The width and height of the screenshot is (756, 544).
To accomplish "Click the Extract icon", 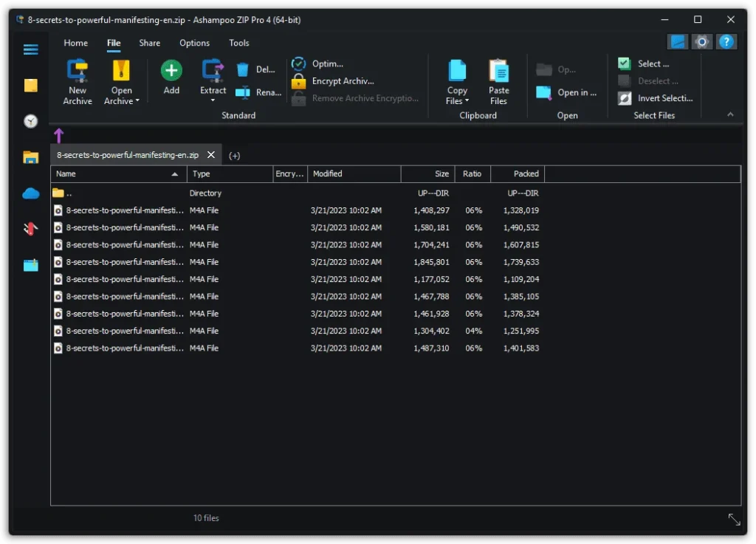I will pyautogui.click(x=213, y=70).
